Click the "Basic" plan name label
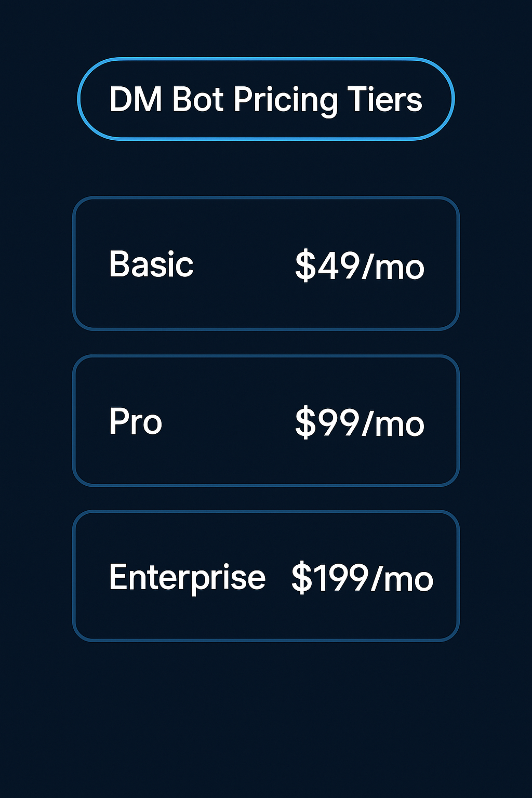Viewport: 532px width, 798px height. pyautogui.click(x=151, y=264)
